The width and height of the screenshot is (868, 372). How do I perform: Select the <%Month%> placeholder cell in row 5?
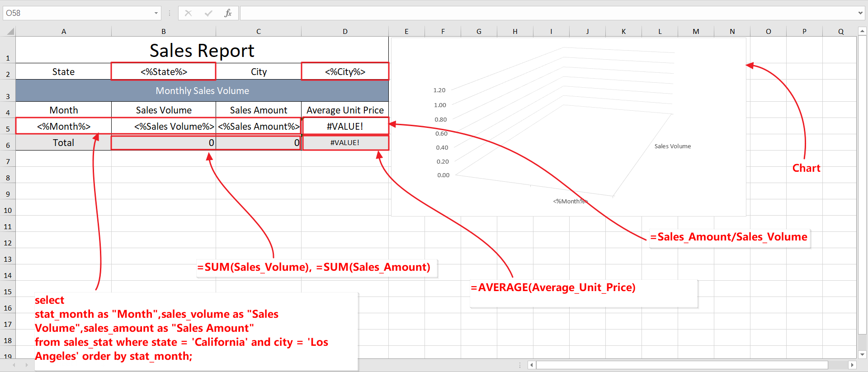coord(64,126)
